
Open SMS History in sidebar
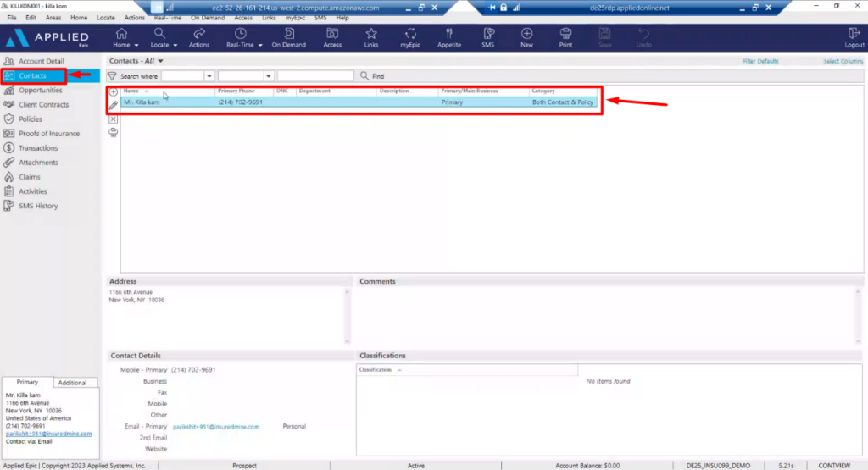coord(37,206)
